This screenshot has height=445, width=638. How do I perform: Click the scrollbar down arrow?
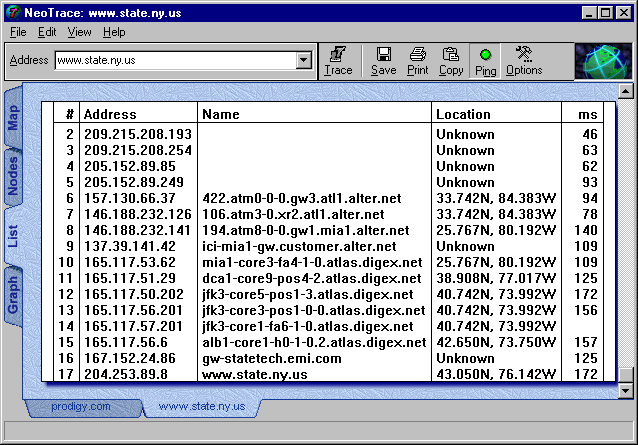625,391
